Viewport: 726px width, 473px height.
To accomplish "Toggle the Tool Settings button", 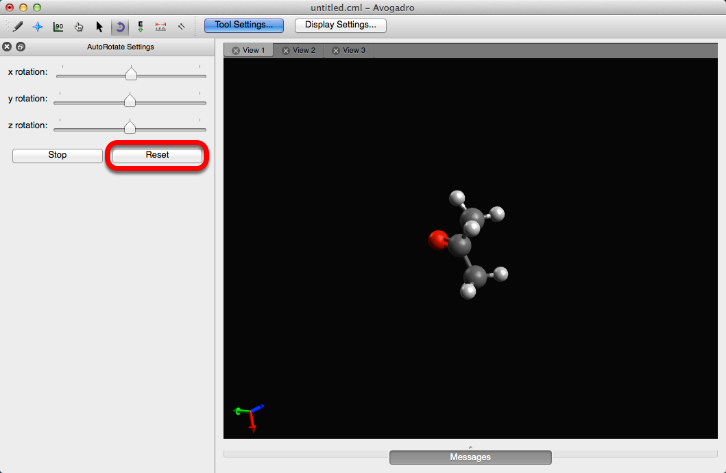I will click(243, 25).
